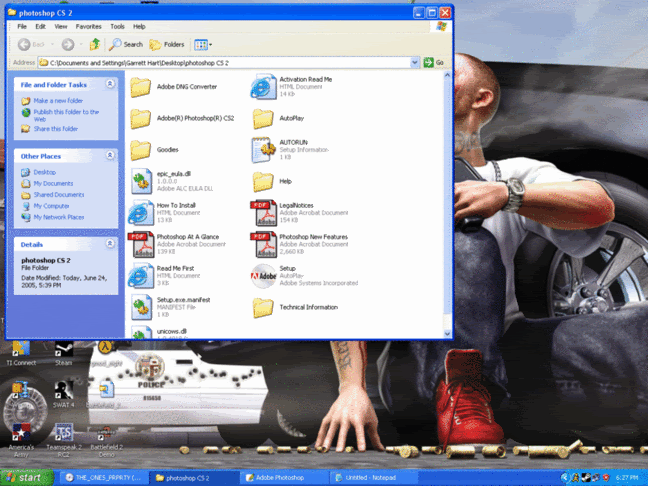Go to Desktop in Other Places
This screenshot has height=486, width=648.
coord(45,172)
